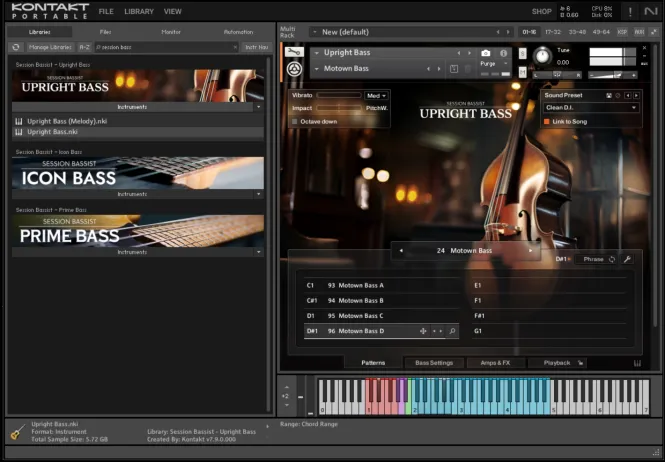The image size is (665, 462).
Task: Expand the Icon Bass library Instruments arrow
Action: point(259,194)
